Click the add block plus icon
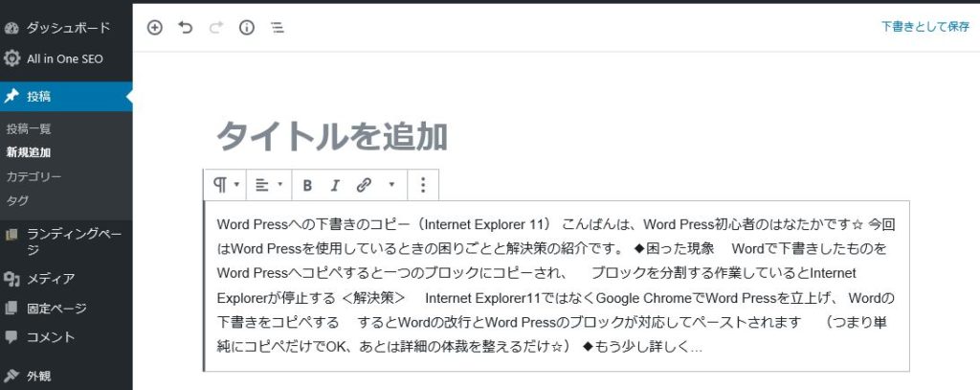The height and width of the screenshot is (390, 980). coord(154,28)
